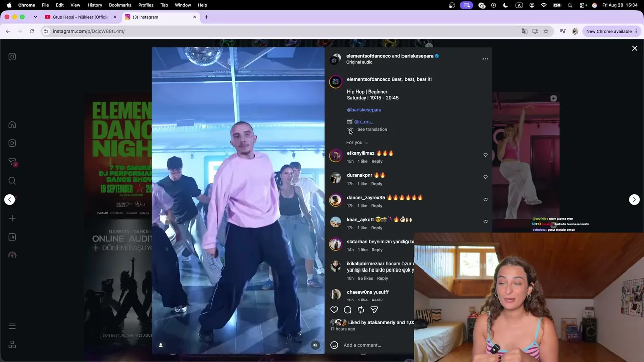Reply to dancer_zayrex35's comment
Image resolution: width=644 pixels, height=362 pixels.
(x=377, y=206)
